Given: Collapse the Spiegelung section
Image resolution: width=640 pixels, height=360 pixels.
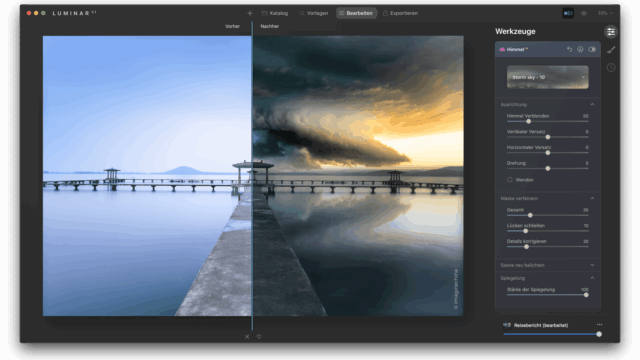Looking at the screenshot, I should [592, 278].
